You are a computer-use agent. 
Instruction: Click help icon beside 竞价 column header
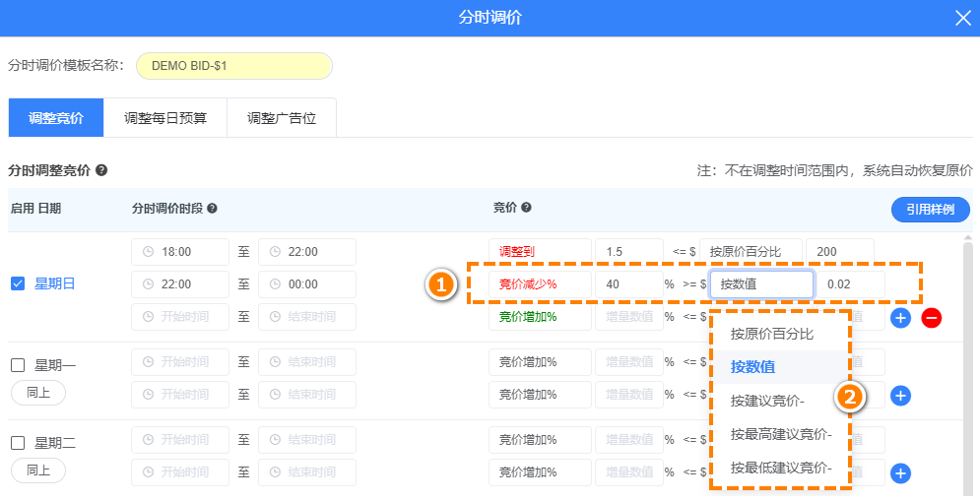click(526, 208)
